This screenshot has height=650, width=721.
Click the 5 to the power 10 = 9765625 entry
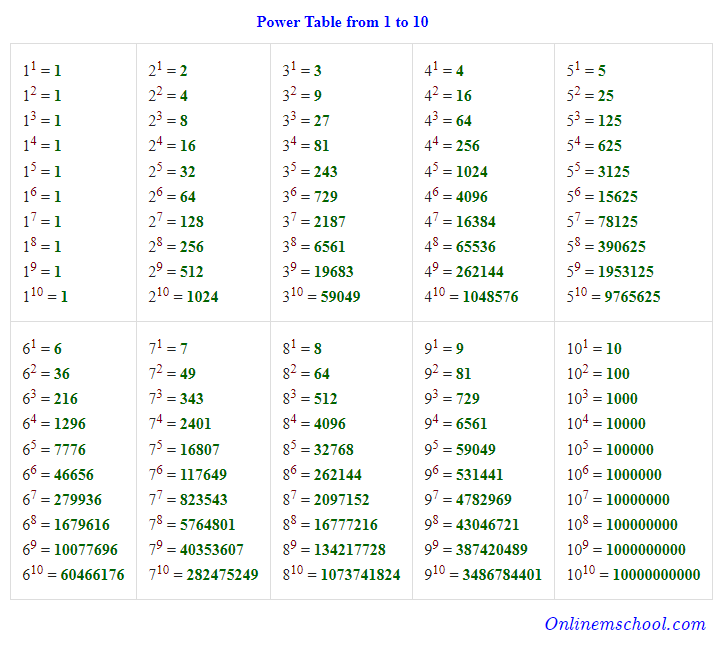tap(613, 296)
